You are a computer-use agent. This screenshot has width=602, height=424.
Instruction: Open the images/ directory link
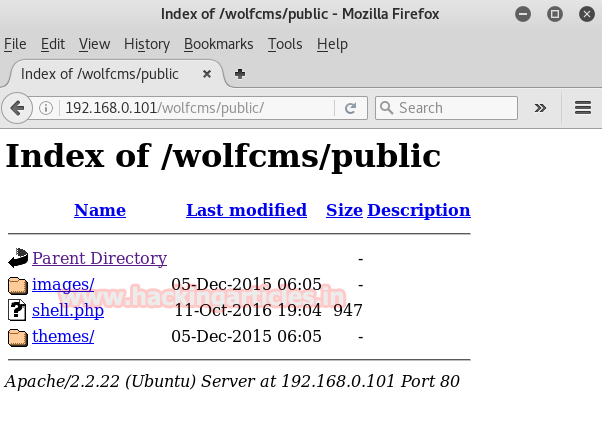click(63, 285)
